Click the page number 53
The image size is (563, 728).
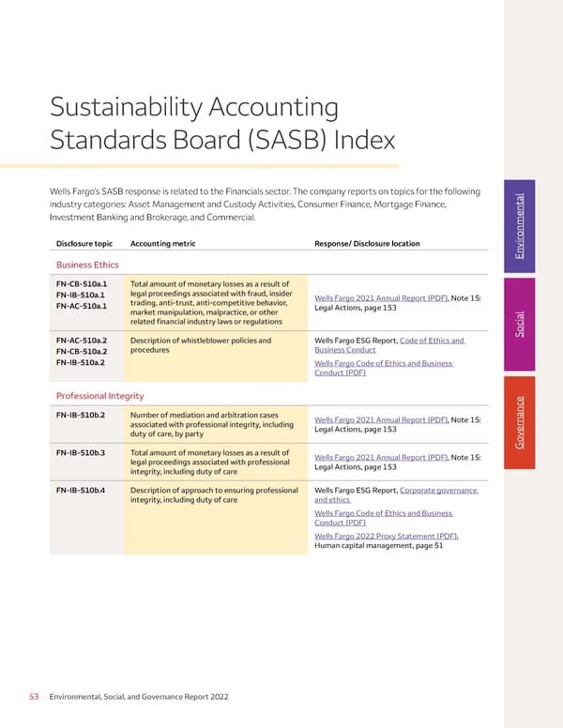pos(33,697)
